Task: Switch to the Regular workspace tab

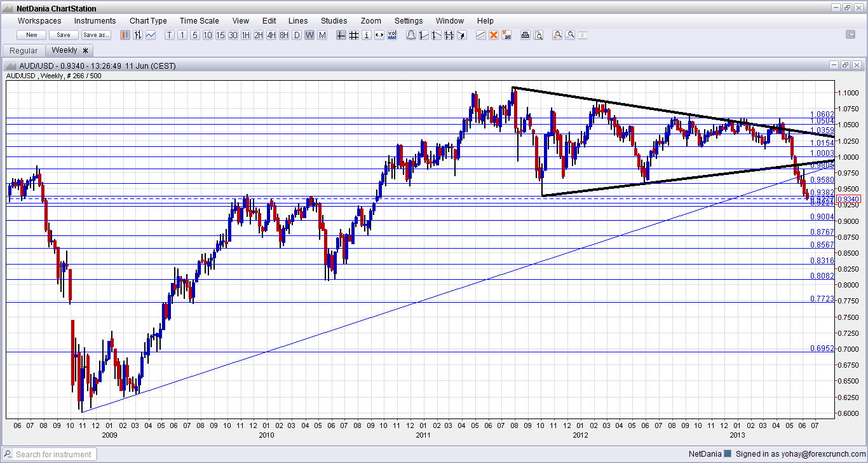Action: point(24,50)
